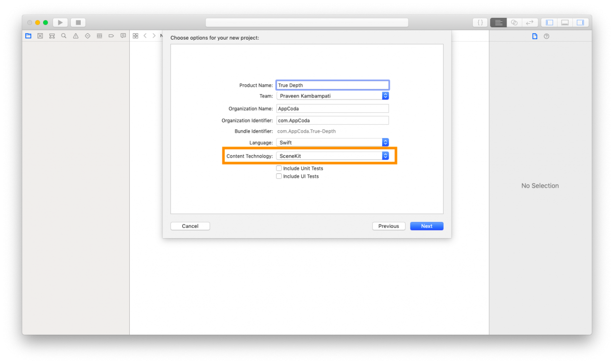Image resolution: width=614 pixels, height=364 pixels.
Task: Open the Team dropdown
Action: pyautogui.click(x=332, y=96)
